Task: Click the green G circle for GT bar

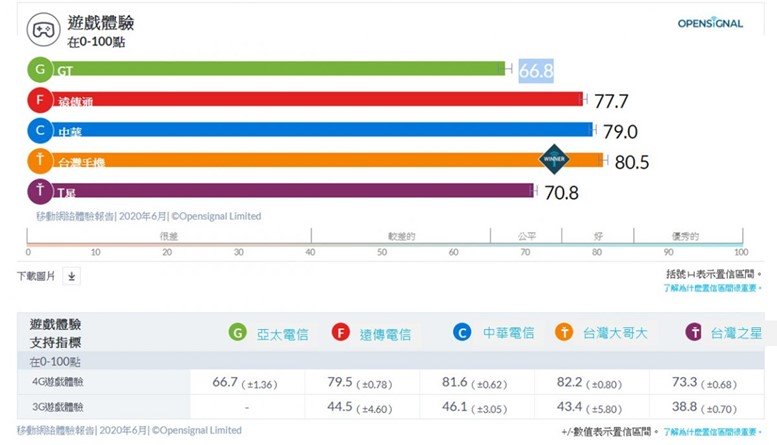Action: pyautogui.click(x=40, y=69)
